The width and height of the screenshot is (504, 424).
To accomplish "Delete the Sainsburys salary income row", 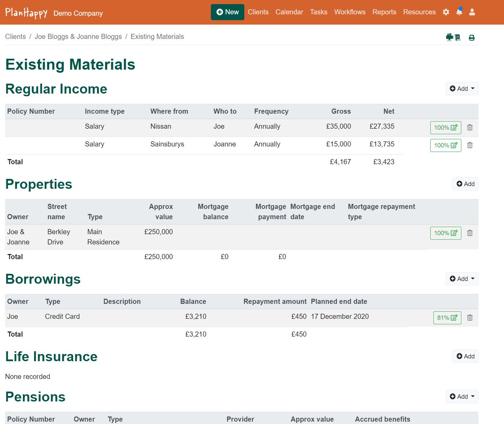I will 470,145.
